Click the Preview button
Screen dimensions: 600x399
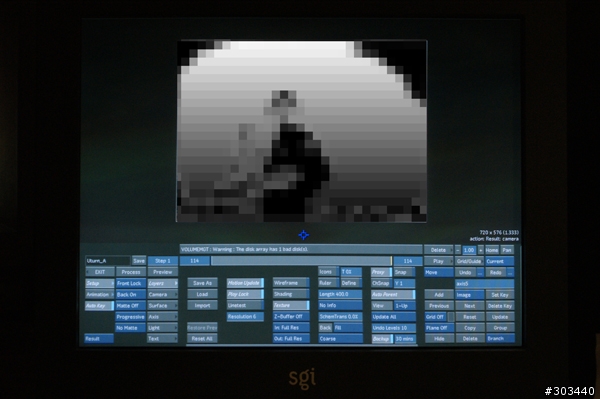(x=163, y=272)
